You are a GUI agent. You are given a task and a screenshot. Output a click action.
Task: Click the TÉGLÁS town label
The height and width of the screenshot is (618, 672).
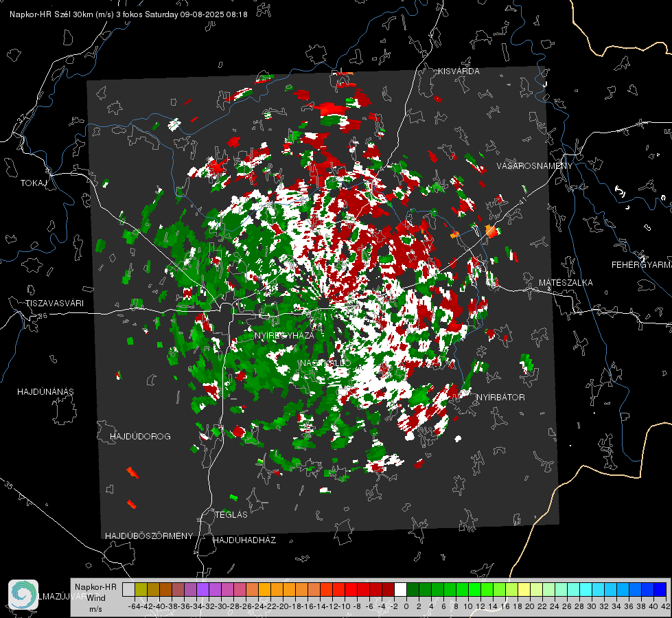(231, 514)
